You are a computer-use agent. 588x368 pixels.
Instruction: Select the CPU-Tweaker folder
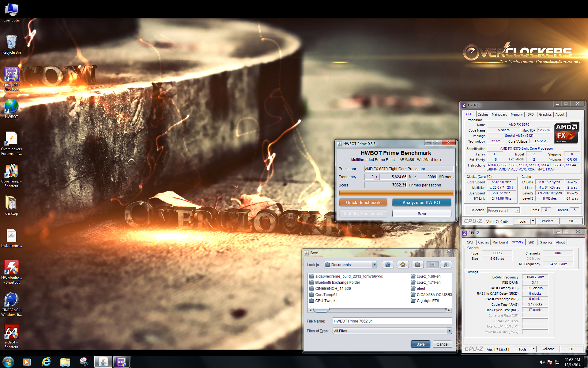(324, 301)
